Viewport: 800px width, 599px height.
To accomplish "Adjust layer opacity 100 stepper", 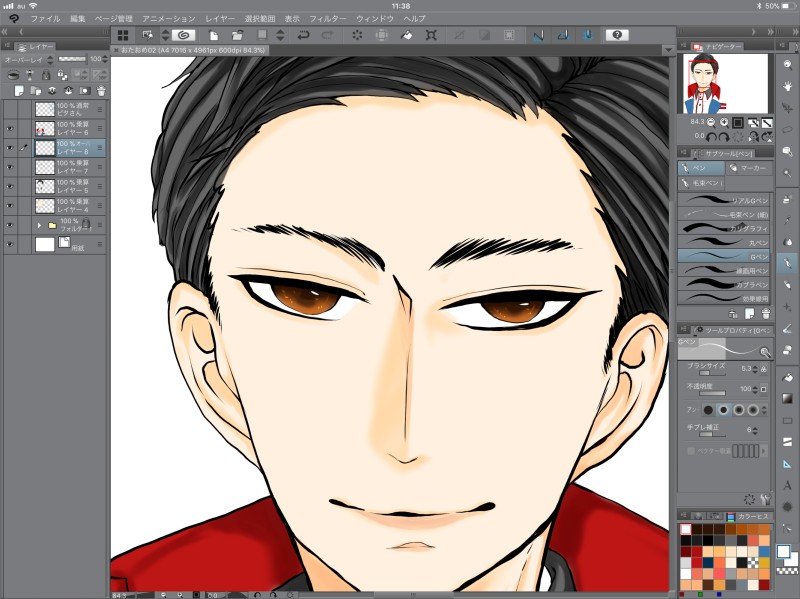I will pos(105,59).
